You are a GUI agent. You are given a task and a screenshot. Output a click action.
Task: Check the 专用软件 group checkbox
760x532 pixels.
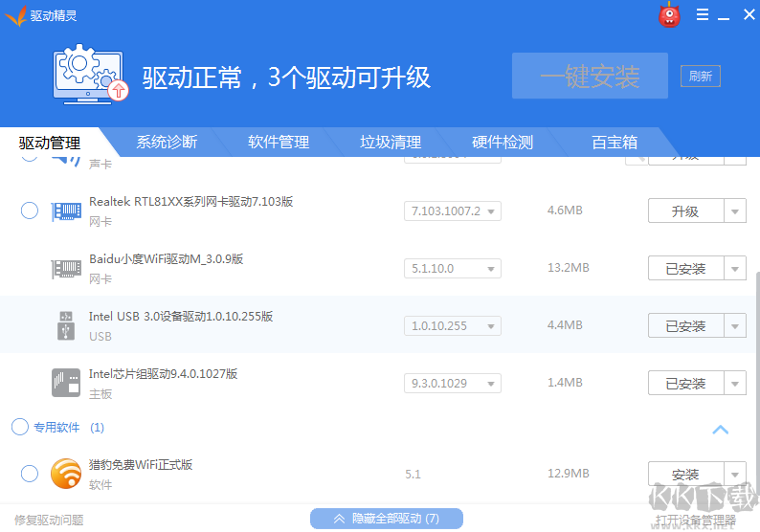click(x=20, y=428)
